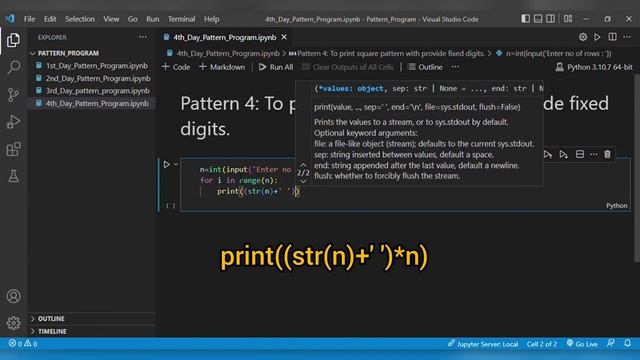Split the editor to the right
Screen dimensions: 640x360
pyautogui.click(x=612, y=37)
